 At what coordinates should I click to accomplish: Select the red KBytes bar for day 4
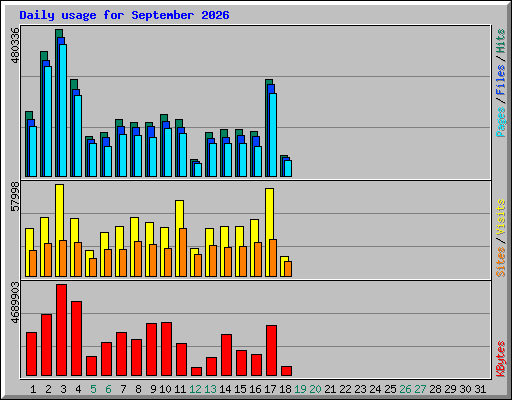coord(77,339)
